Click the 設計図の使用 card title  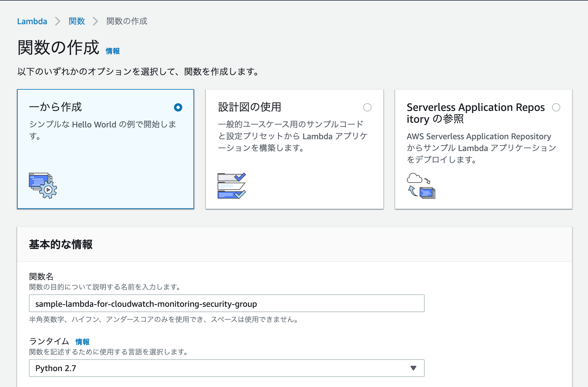(250, 107)
